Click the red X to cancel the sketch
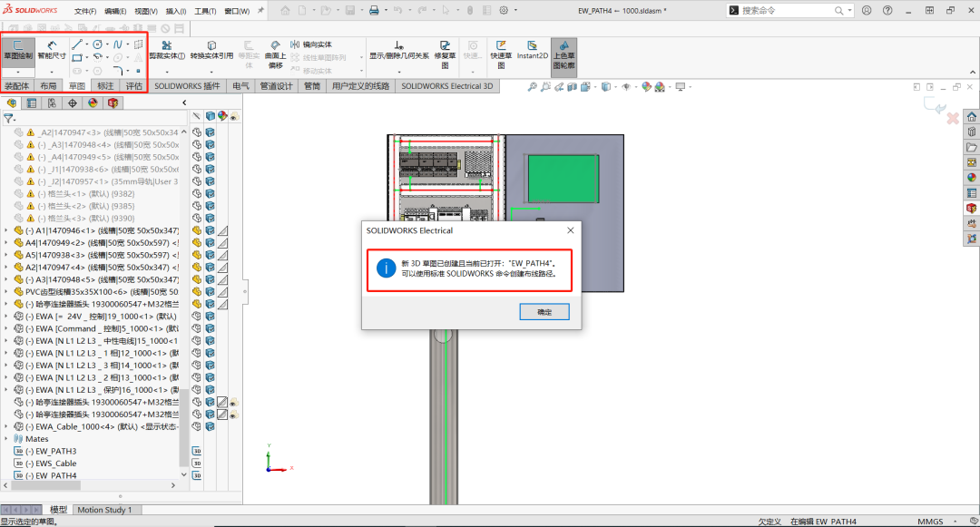Viewport: 980px width, 527px height. (x=953, y=118)
